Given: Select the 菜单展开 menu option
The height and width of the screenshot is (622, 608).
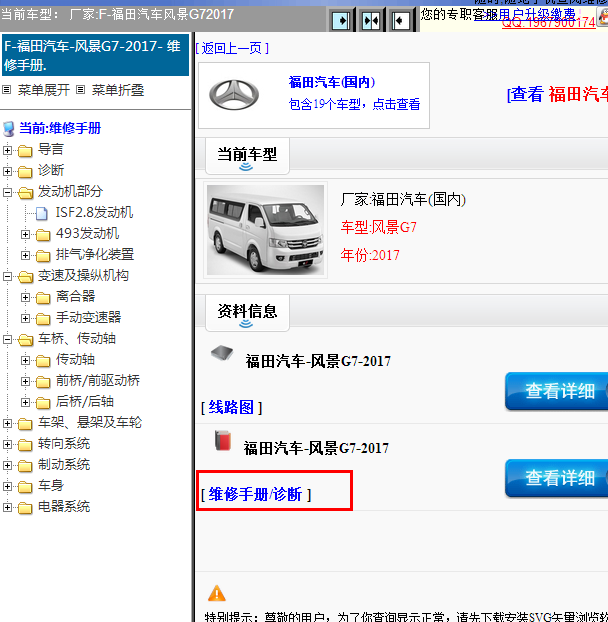Looking at the screenshot, I should click(44, 90).
